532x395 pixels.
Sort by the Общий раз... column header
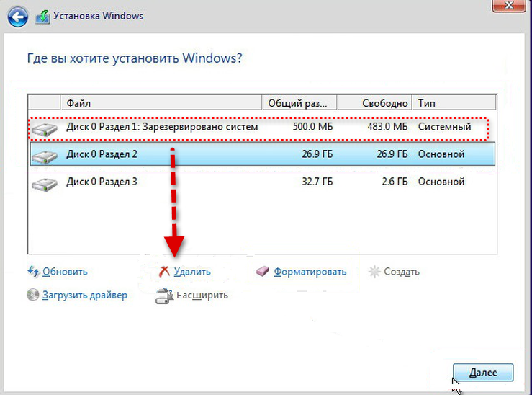[x=299, y=103]
